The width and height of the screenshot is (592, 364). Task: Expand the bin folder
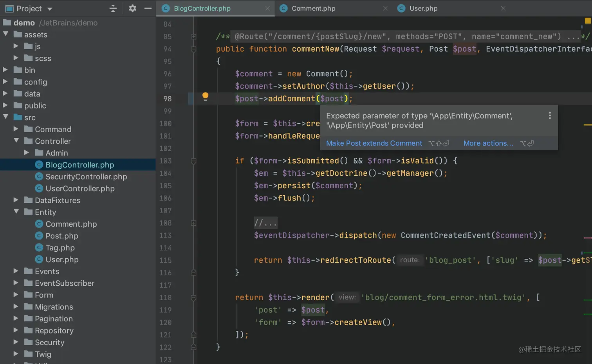(5, 70)
